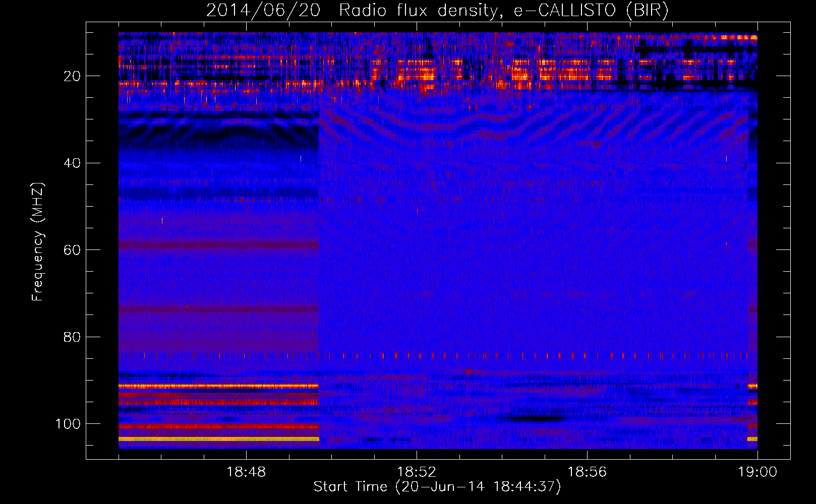Click the '40' frequency tick label

click(72, 163)
